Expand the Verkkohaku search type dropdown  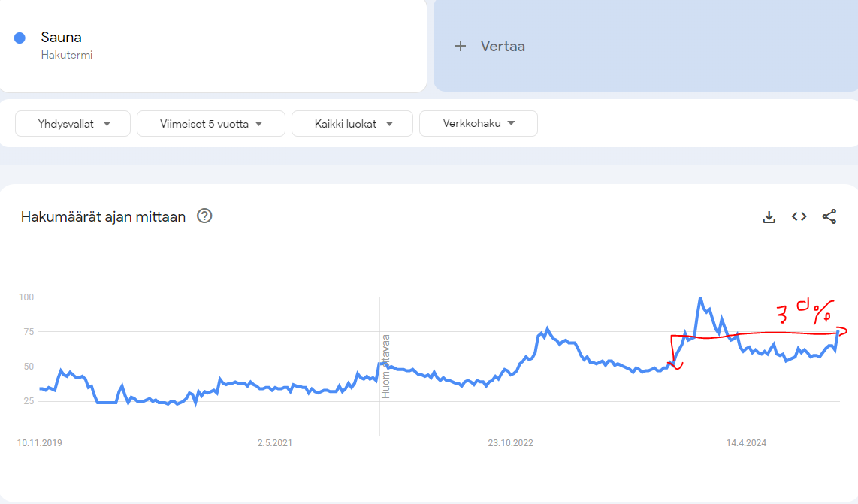pyautogui.click(x=479, y=124)
